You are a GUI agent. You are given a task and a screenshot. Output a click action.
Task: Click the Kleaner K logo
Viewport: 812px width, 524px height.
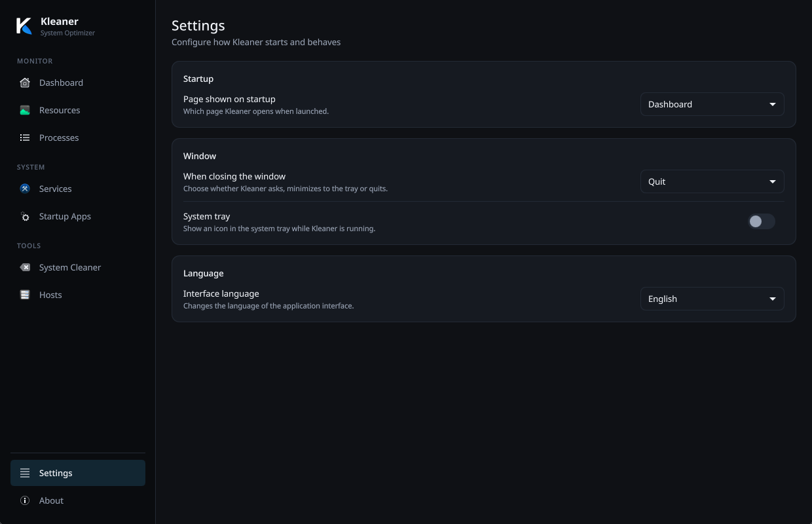pos(24,26)
